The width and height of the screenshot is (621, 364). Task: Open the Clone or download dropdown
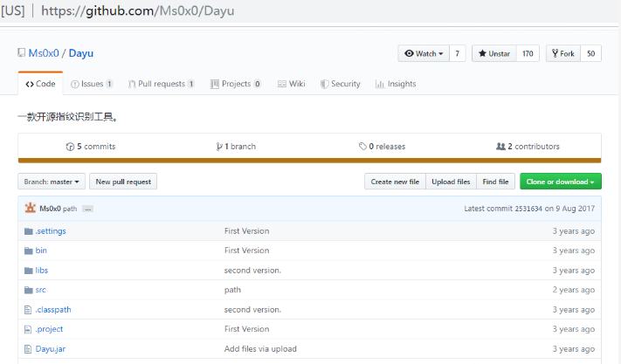(561, 182)
